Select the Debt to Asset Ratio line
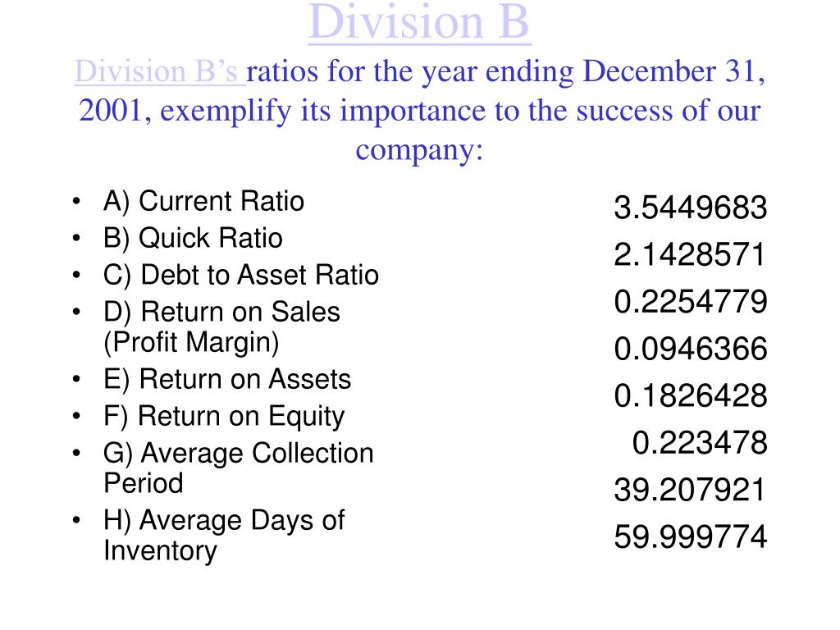The height and width of the screenshot is (630, 840). [x=241, y=276]
